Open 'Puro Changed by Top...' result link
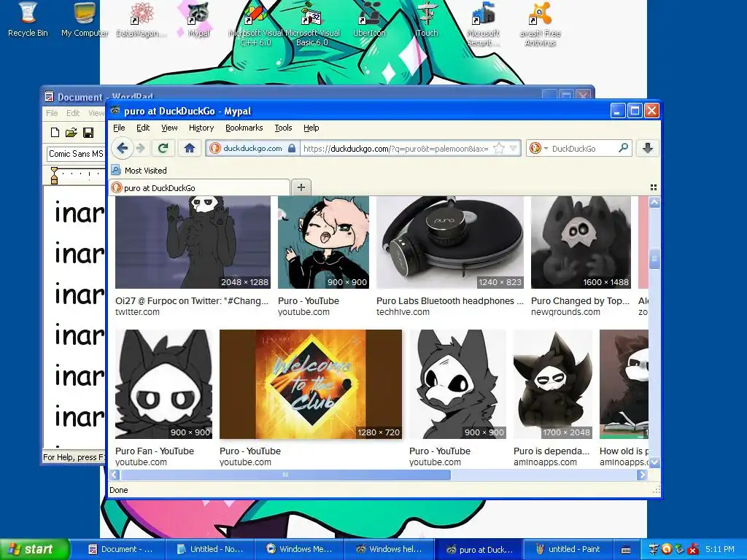The image size is (747, 560). (580, 301)
